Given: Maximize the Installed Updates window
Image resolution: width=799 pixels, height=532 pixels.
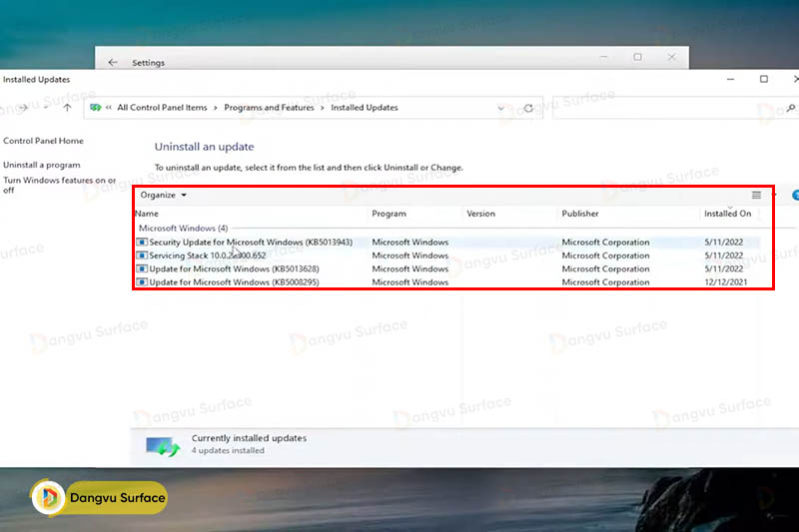Looking at the screenshot, I should (x=763, y=79).
